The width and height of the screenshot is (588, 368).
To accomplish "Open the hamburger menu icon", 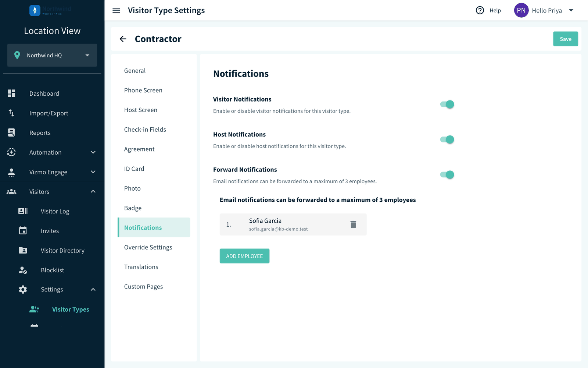I will pyautogui.click(x=116, y=10).
